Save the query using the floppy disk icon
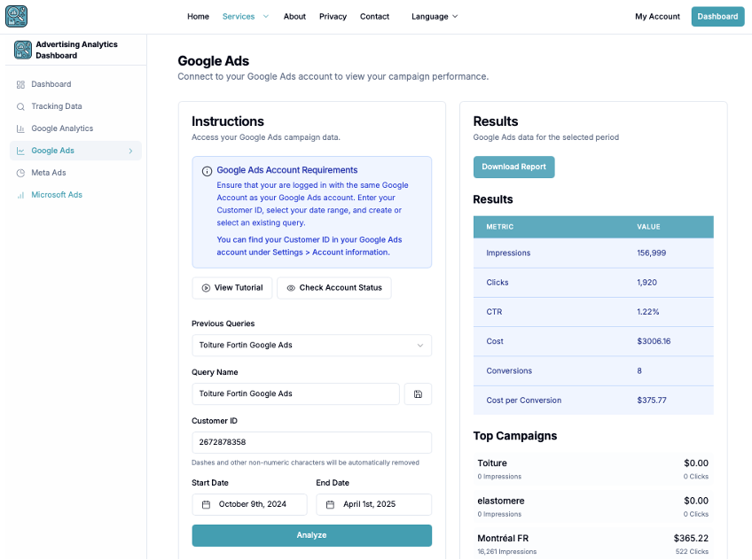 (x=418, y=393)
